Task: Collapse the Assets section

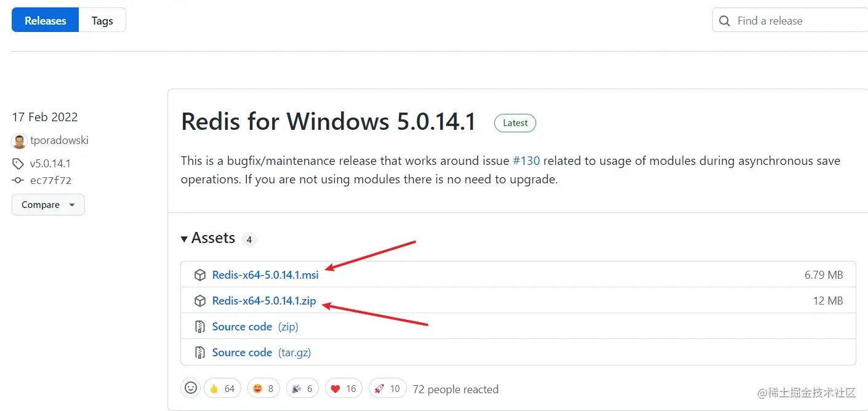Action: tap(208, 238)
